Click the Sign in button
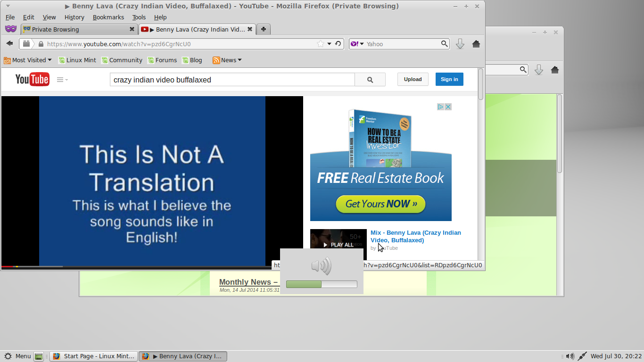 click(449, 79)
